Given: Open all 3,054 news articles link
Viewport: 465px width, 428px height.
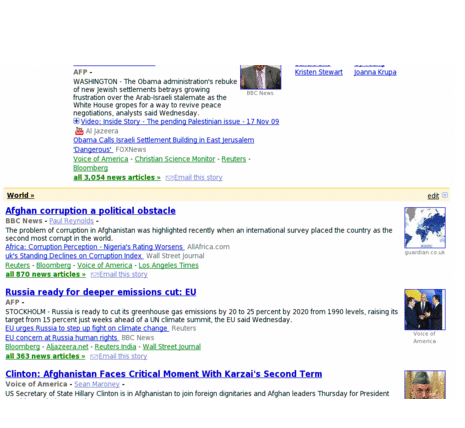Looking at the screenshot, I should [117, 178].
